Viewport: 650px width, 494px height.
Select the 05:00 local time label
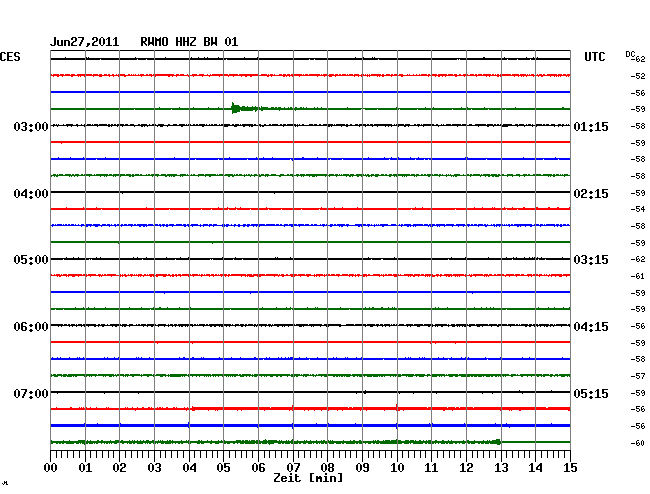coord(31,260)
